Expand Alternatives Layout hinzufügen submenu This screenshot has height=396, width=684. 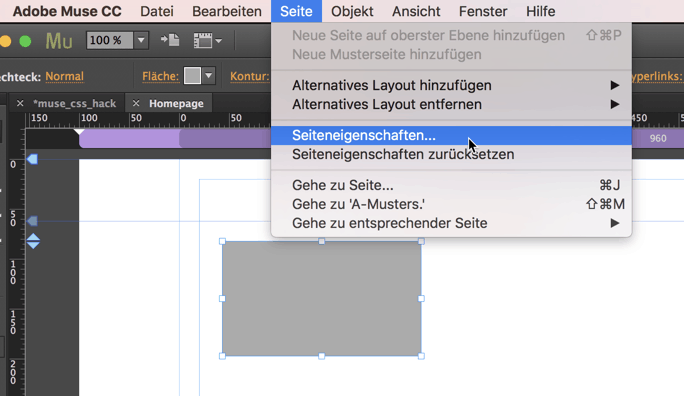[x=451, y=85]
